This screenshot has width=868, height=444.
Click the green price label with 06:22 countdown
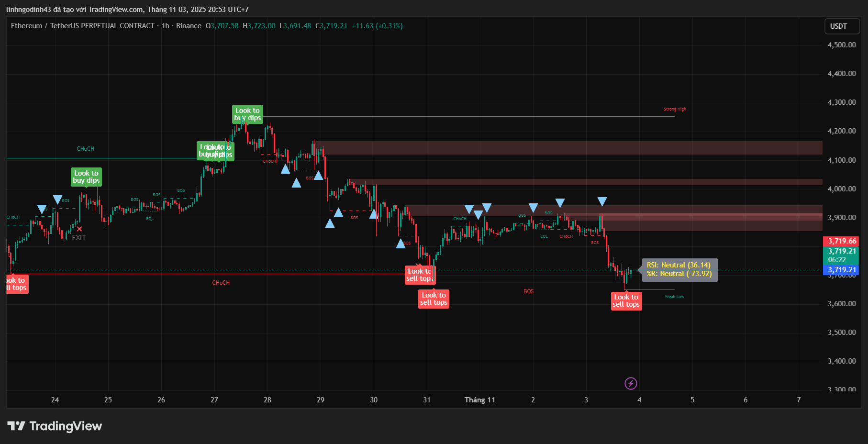pos(841,255)
